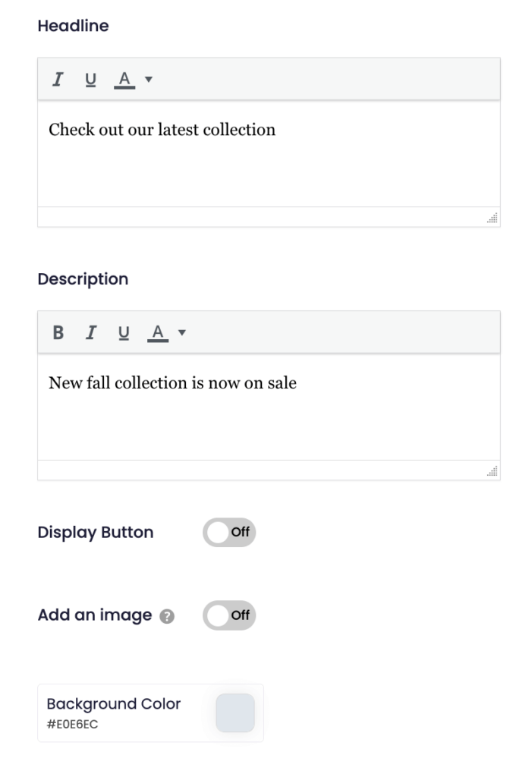Click the #E0E6EC hex color value
The height and width of the screenshot is (777, 532).
pos(72,724)
